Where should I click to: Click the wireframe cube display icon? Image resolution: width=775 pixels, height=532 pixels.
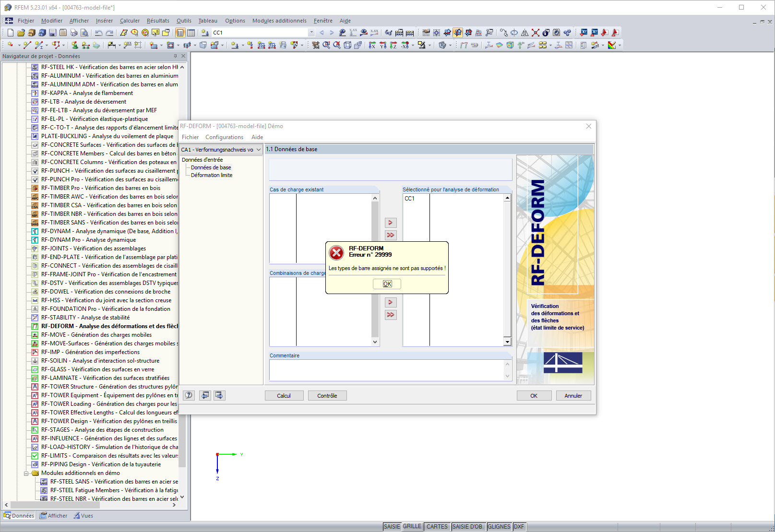(x=347, y=45)
